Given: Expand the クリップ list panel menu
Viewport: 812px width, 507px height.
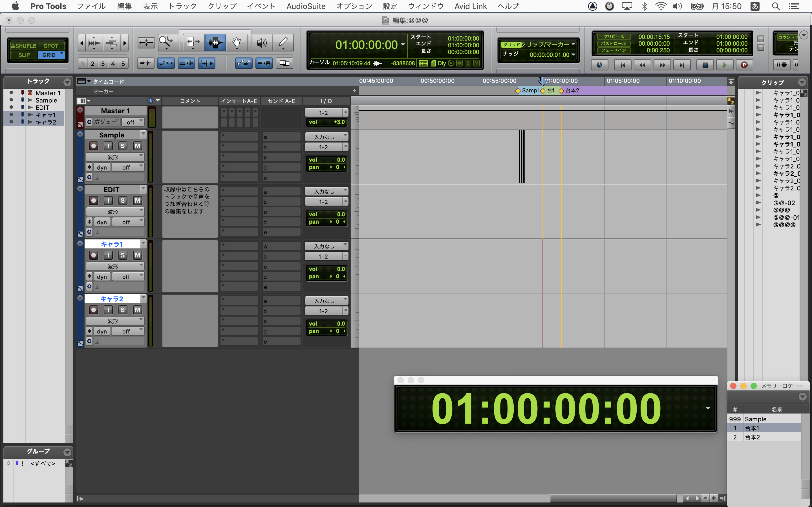Looking at the screenshot, I should (x=802, y=82).
